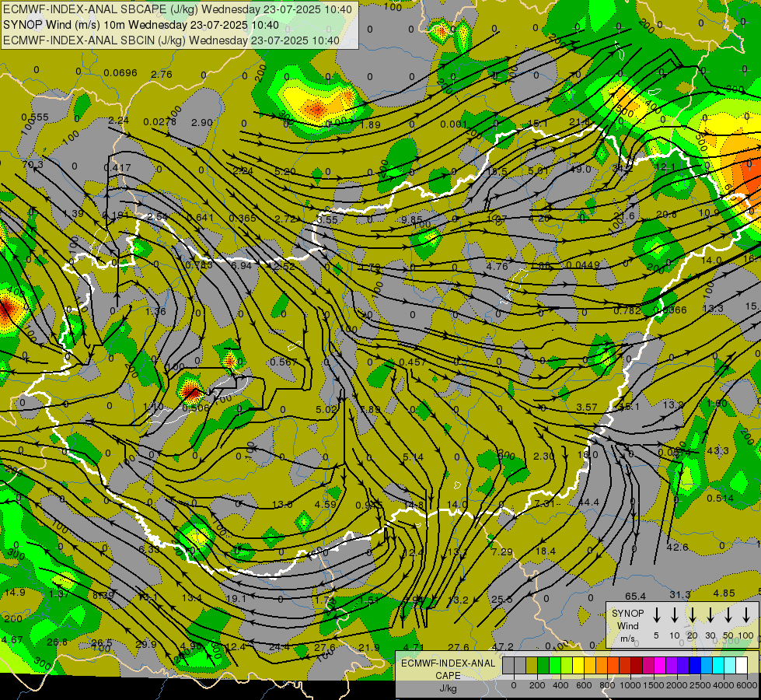Click the 1000 tick label in CAPE legend

pos(630,685)
